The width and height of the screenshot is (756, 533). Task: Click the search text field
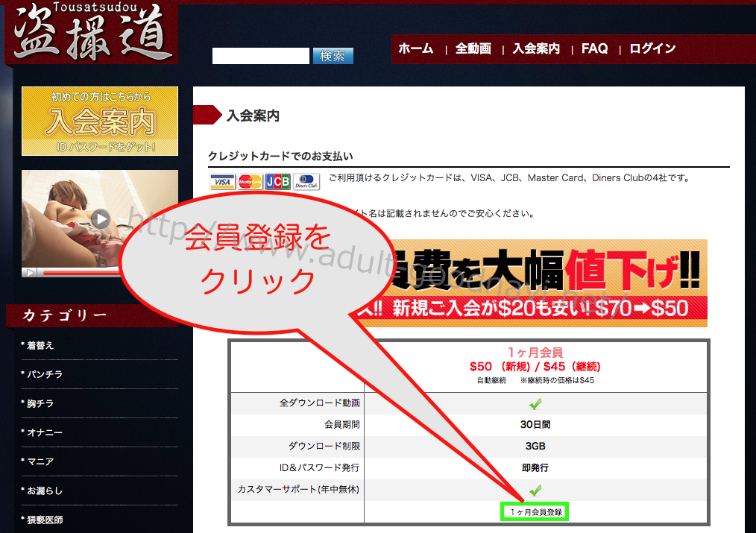point(260,56)
